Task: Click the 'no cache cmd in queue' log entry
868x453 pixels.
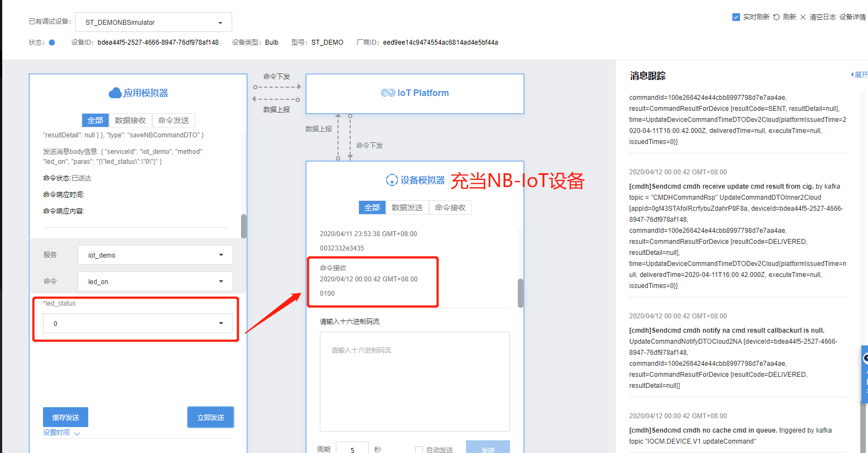Action: pos(731,436)
